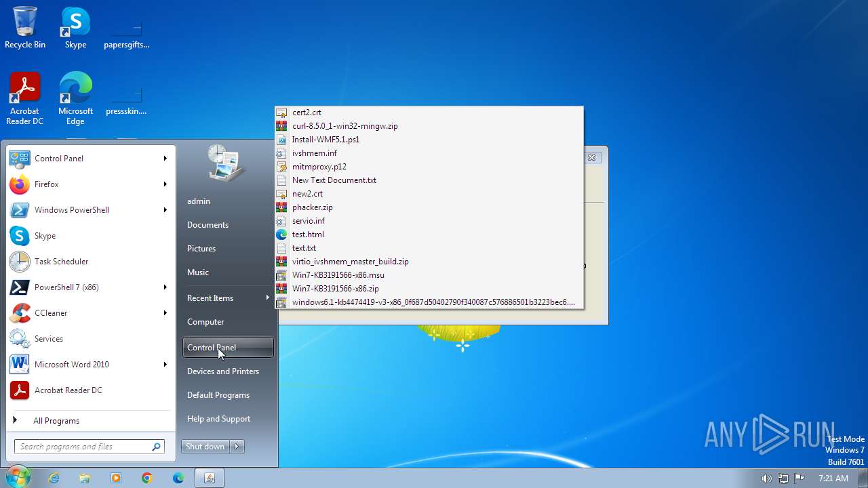This screenshot has height=488, width=868.
Task: Click the Skype icon in Start menu list
Action: [20, 236]
